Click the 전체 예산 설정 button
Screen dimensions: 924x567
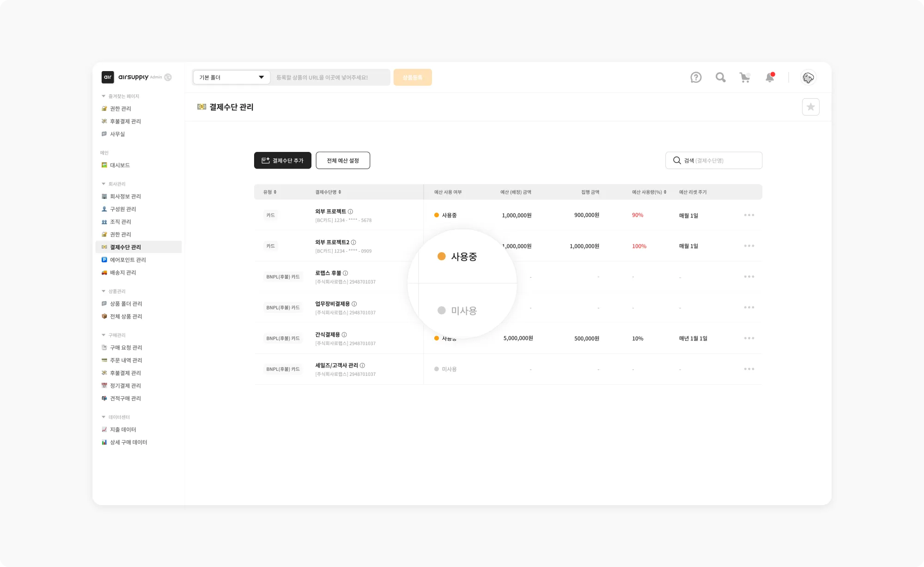[x=343, y=161]
